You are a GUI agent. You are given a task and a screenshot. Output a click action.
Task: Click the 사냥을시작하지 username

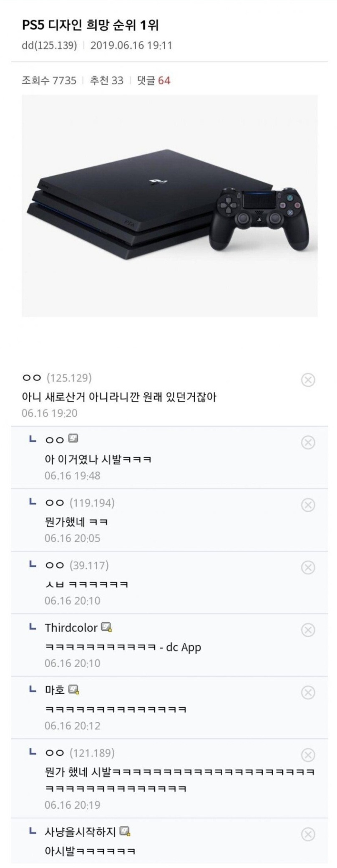pos(80,832)
